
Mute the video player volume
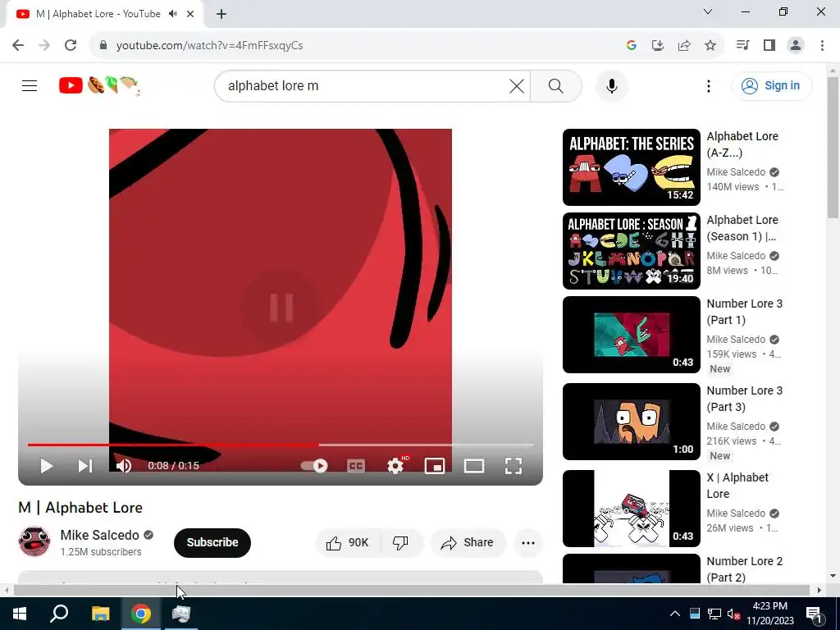tap(124, 466)
